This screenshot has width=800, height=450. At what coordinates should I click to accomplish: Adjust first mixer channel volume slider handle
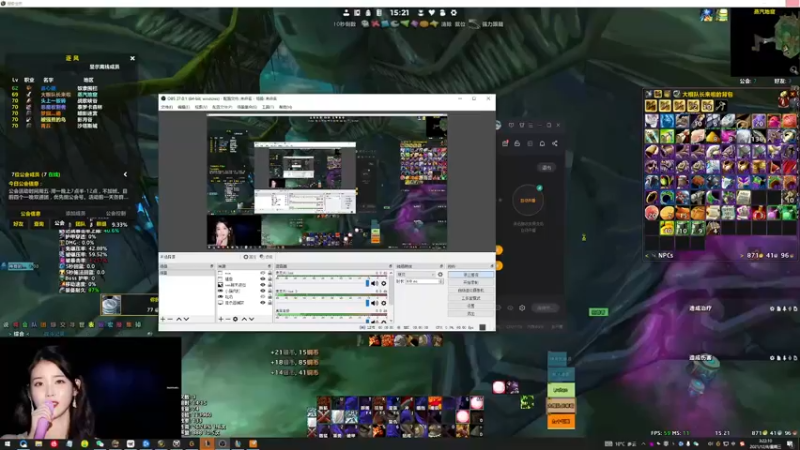click(x=367, y=283)
